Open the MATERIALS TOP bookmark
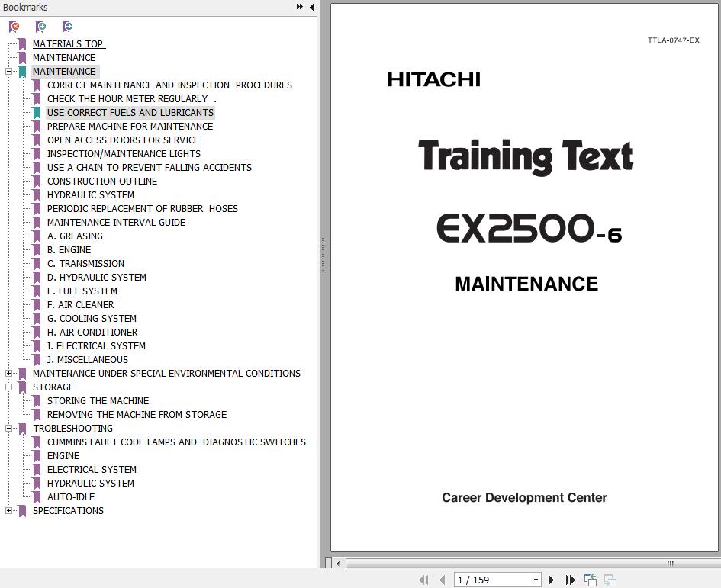Viewport: 721px width, 588px height. click(x=69, y=43)
